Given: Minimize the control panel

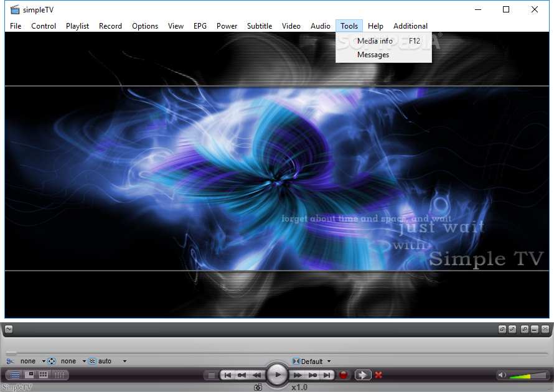Looking at the screenshot, I should click(535, 329).
